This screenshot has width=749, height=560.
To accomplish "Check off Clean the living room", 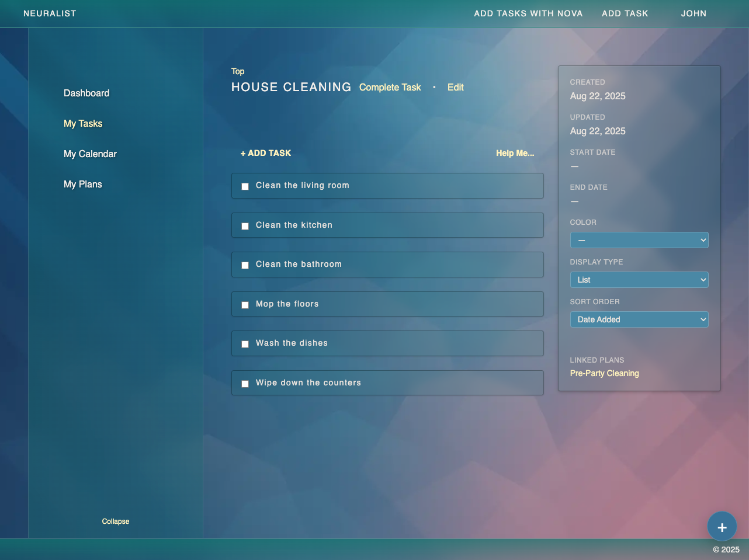I will pos(245,186).
